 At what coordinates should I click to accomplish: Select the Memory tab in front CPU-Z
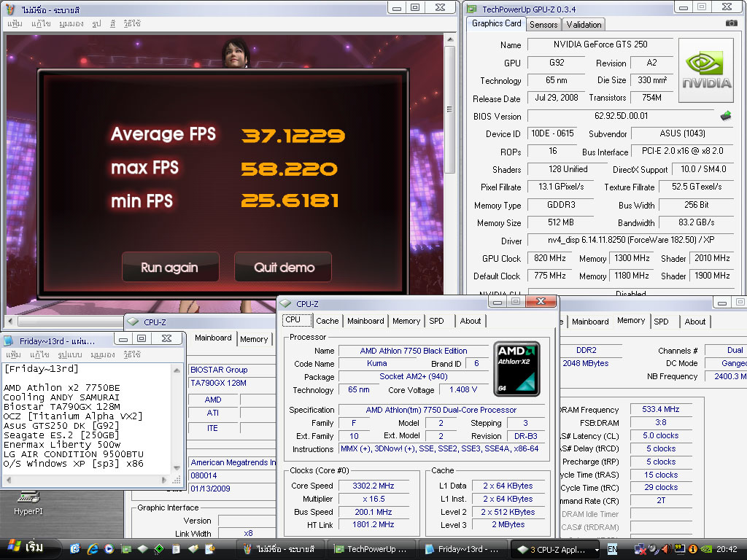tap(406, 321)
